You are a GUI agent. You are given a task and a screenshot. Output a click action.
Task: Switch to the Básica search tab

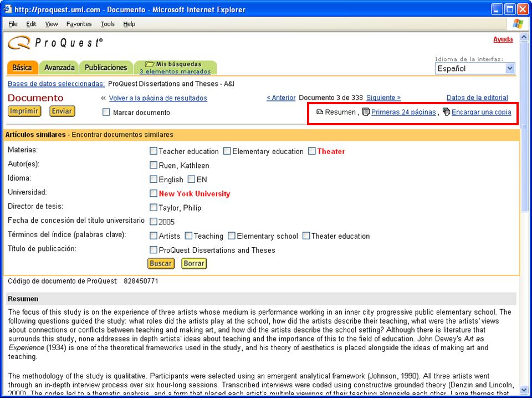(22, 68)
